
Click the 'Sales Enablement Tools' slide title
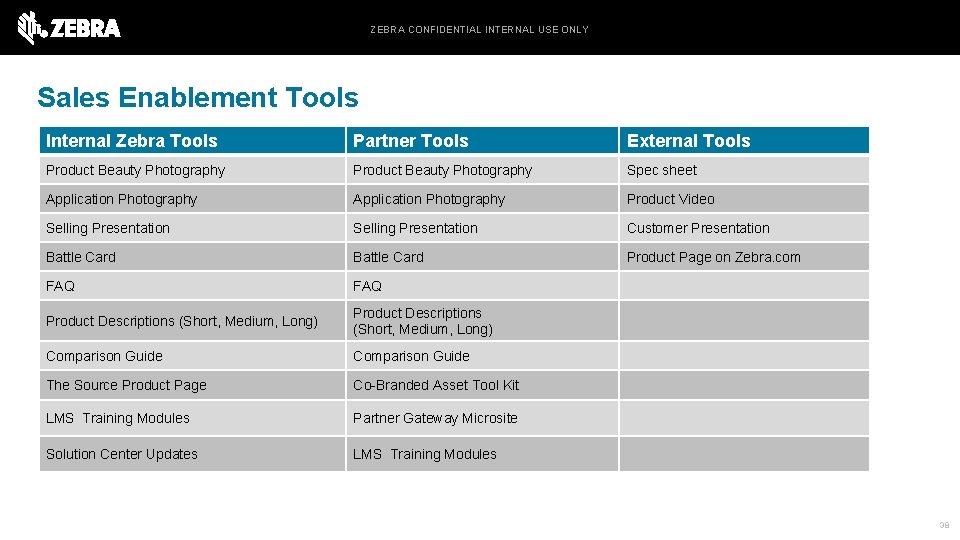coord(198,97)
